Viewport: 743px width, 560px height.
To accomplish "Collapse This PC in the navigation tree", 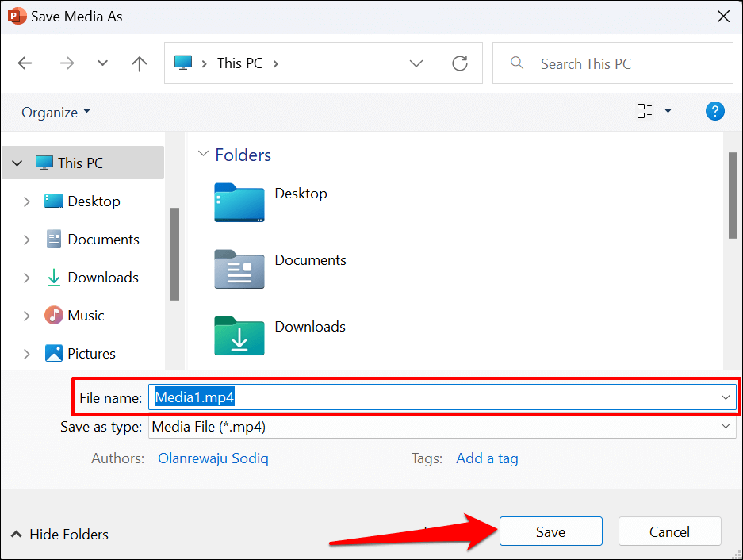I will point(17,163).
